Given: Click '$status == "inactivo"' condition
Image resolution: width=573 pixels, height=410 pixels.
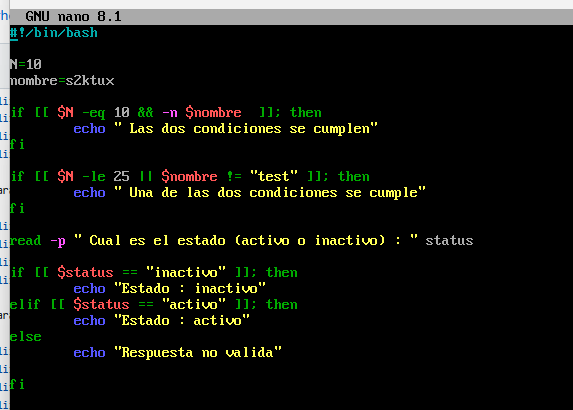Looking at the screenshot, I should point(141,273).
